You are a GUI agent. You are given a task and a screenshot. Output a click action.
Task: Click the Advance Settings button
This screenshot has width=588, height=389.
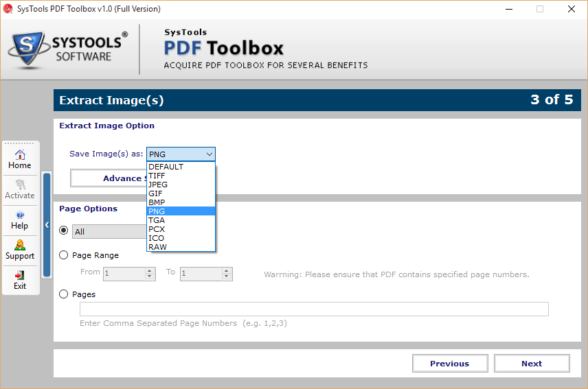click(109, 178)
